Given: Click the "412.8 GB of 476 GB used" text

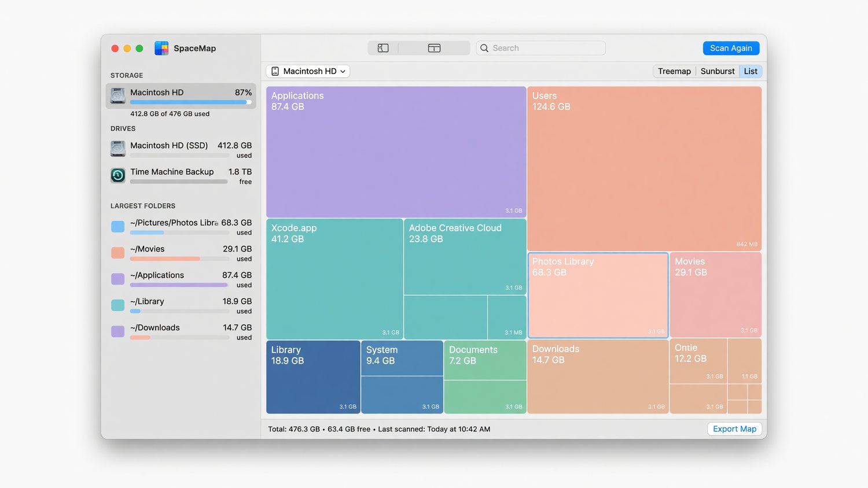Looking at the screenshot, I should click(x=170, y=114).
